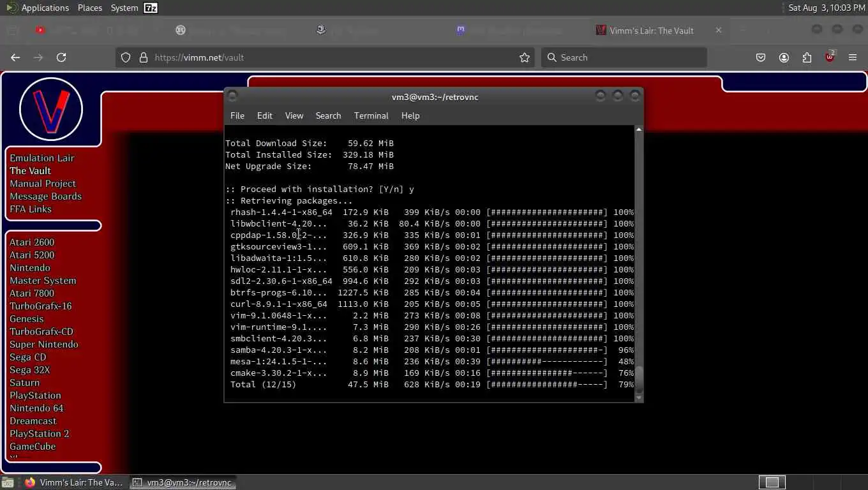This screenshot has width=868, height=490.
Task: Go back with the browser back arrow
Action: (x=15, y=57)
